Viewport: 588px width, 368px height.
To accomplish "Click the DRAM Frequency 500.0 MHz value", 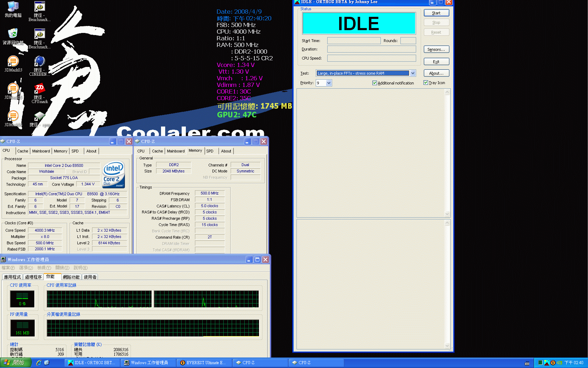I will pos(210,193).
